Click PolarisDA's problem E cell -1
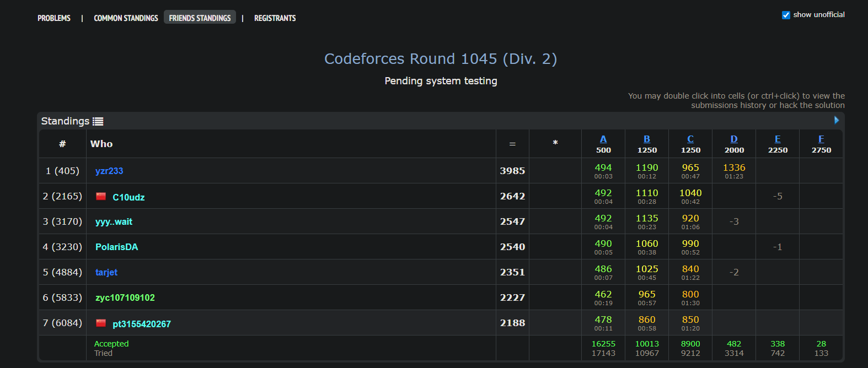Viewport: 868px width, 368px height. pyautogui.click(x=778, y=247)
